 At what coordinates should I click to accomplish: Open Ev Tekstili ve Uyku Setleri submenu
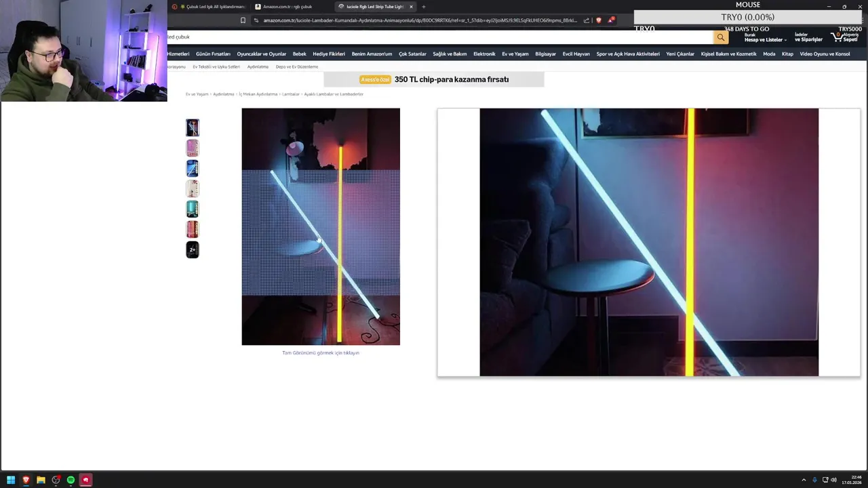point(216,67)
